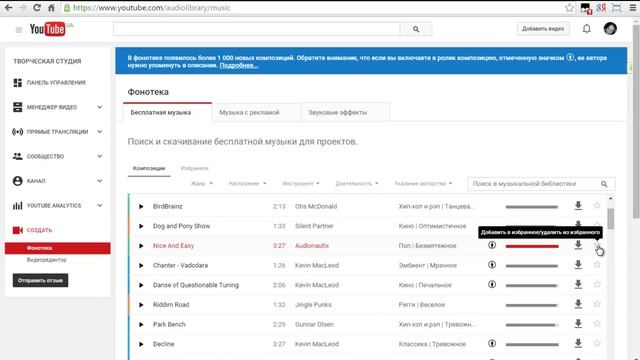The width and height of the screenshot is (640, 360).
Task: Play Danse of Questionable Tuning track
Action: [x=141, y=285]
